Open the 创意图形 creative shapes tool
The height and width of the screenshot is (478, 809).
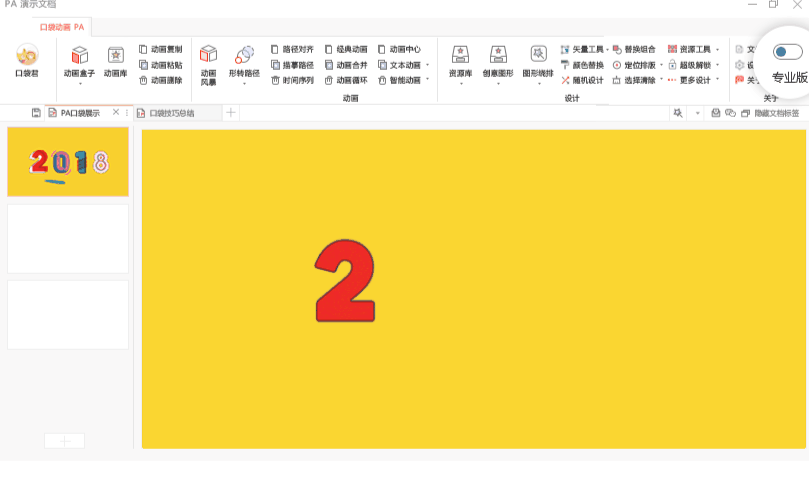tap(498, 61)
